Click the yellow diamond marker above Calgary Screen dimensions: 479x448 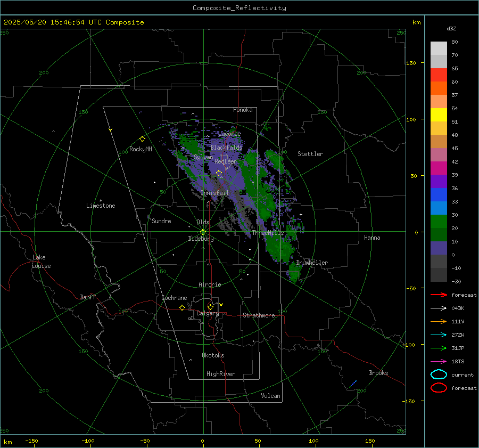click(x=210, y=307)
